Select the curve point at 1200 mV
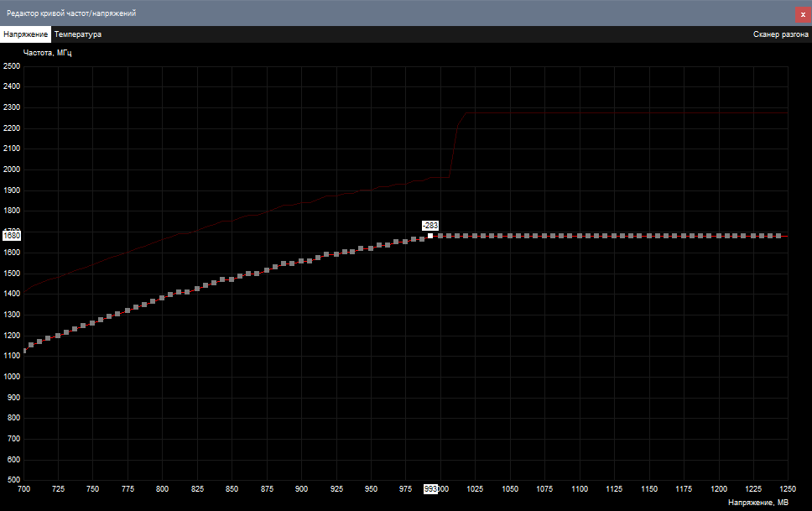 coord(718,236)
